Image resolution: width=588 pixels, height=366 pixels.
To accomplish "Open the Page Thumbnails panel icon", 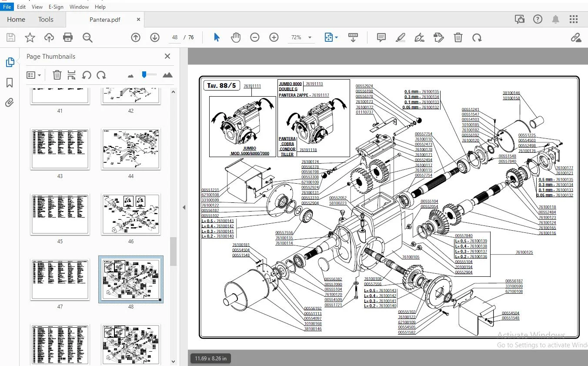I will pos(10,62).
